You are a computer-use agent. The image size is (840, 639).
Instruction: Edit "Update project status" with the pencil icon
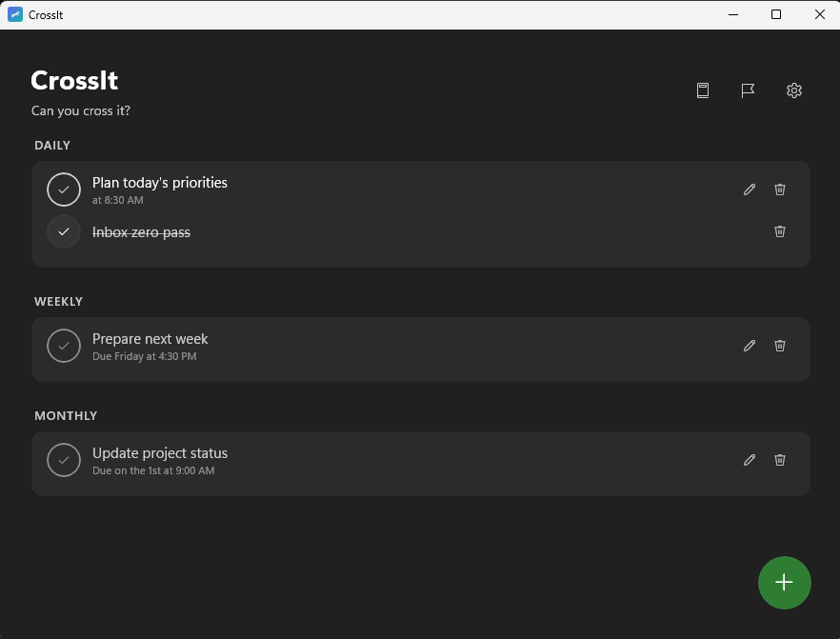(750, 460)
